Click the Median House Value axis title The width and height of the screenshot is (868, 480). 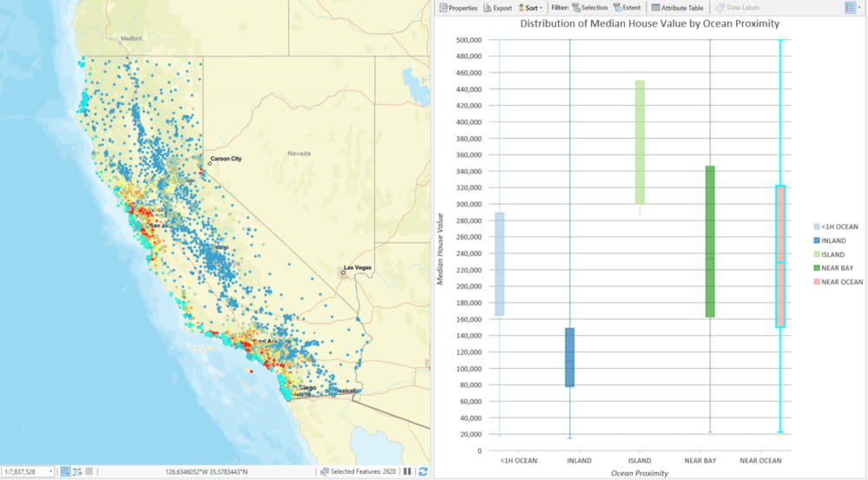440,249
